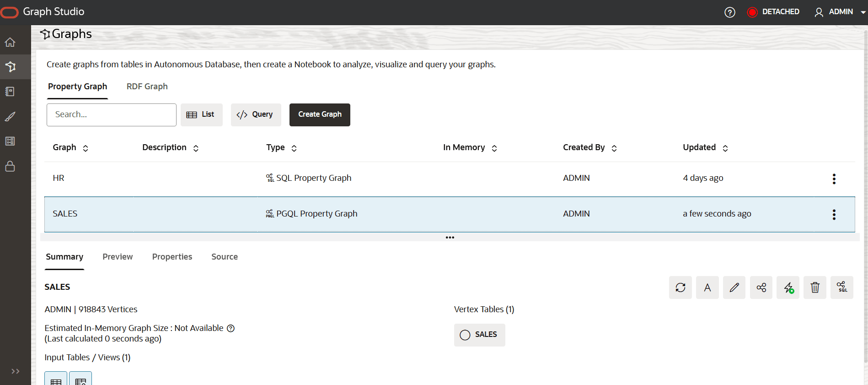
Task: Expand the sidebar with double chevron
Action: tap(15, 371)
